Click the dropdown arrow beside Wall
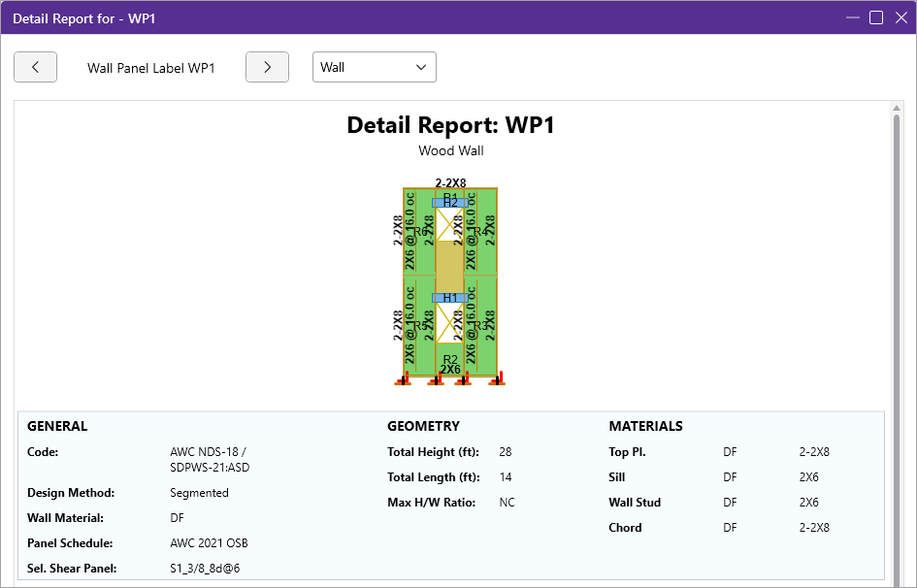The image size is (917, 588). click(x=421, y=67)
